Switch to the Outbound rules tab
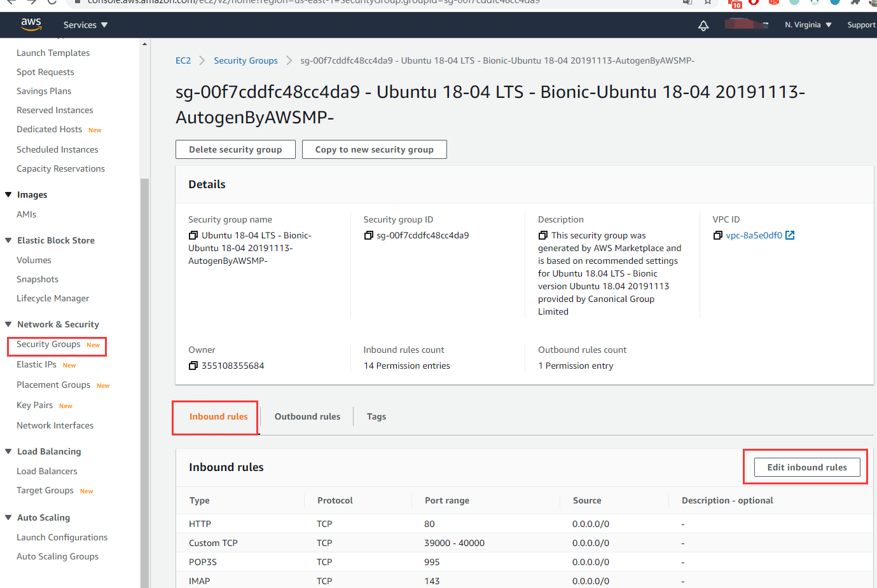877x588 pixels. [x=307, y=416]
